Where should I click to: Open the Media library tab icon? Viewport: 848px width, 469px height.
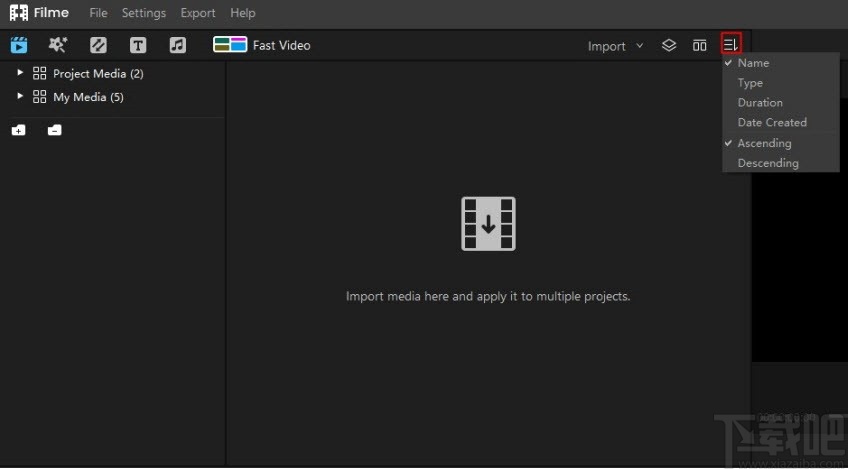click(19, 45)
